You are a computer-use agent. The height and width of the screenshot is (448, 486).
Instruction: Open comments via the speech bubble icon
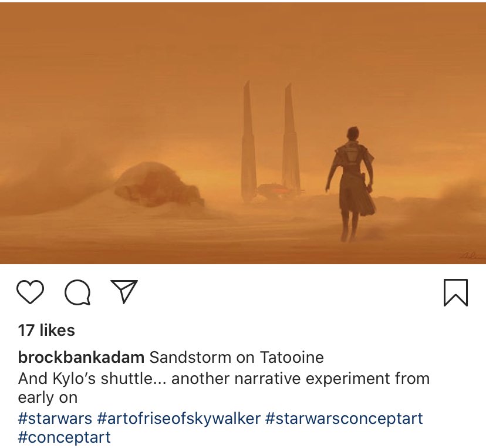point(77,292)
